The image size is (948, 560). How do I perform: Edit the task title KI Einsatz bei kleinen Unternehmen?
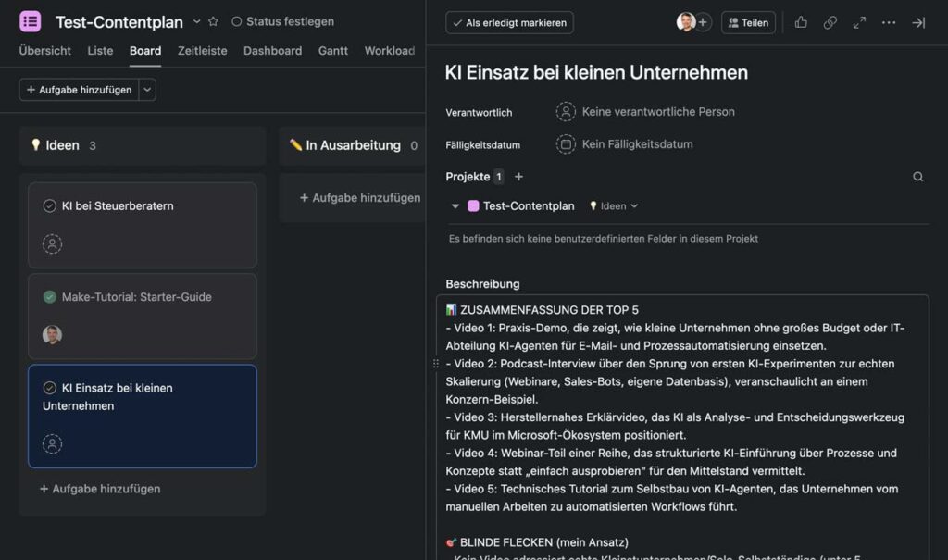(596, 72)
